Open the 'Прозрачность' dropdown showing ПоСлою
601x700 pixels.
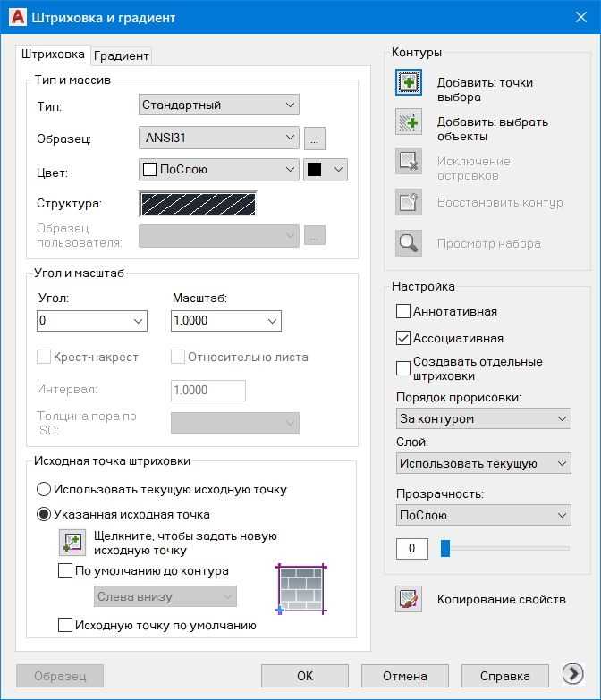point(484,515)
